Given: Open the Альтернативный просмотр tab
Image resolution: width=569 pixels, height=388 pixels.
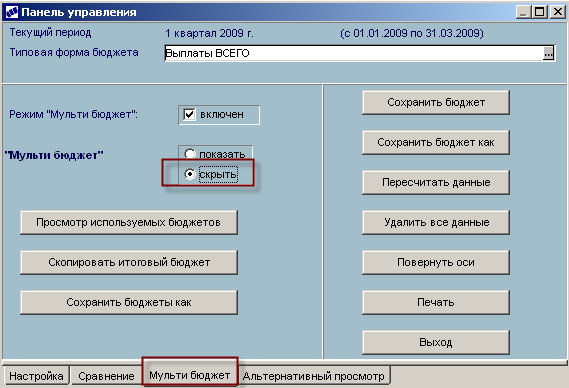Looking at the screenshot, I should tap(314, 376).
